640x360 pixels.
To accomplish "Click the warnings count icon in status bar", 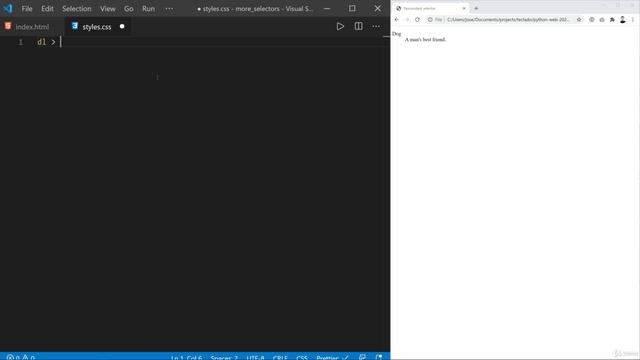I will point(25,357).
